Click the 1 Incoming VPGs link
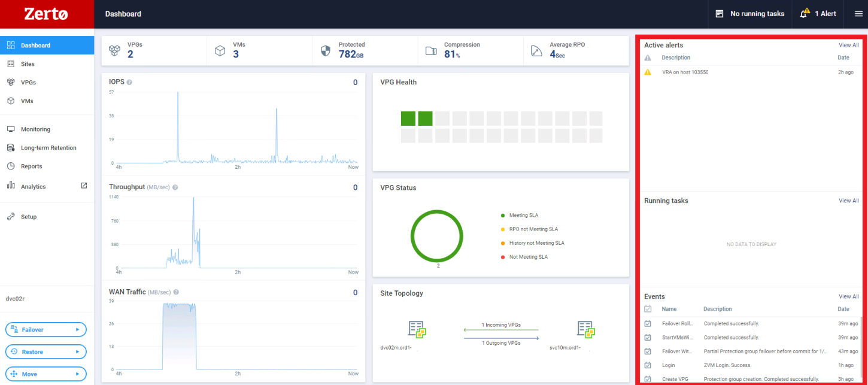The width and height of the screenshot is (868, 385). [x=501, y=325]
